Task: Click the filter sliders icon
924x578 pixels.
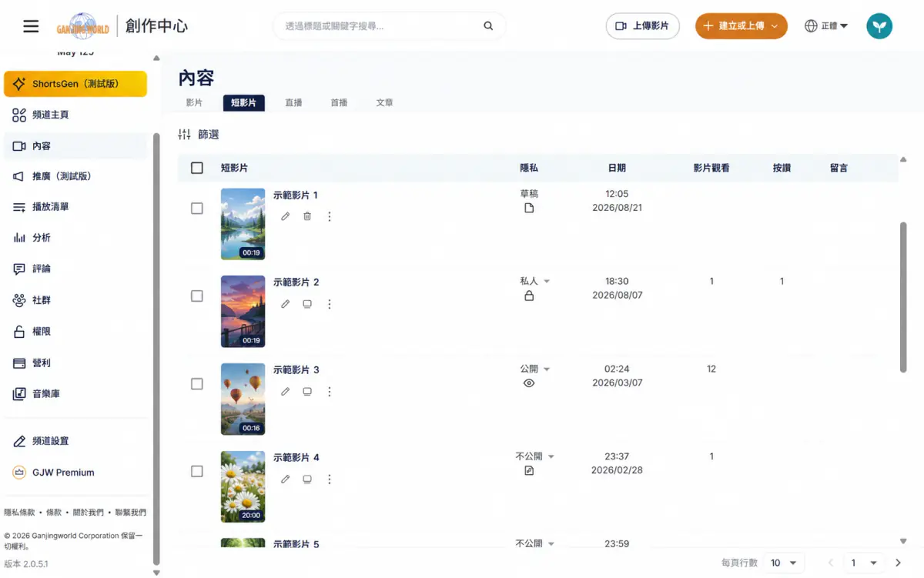Action: [184, 135]
